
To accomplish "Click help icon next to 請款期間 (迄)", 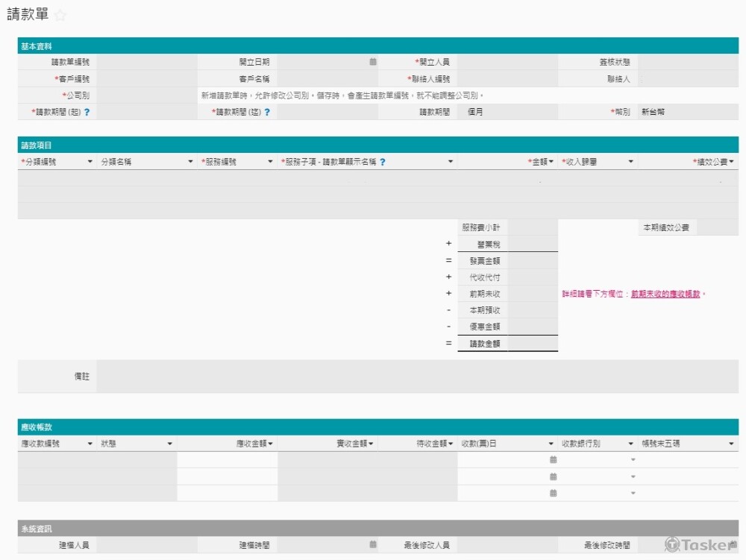I will [267, 112].
